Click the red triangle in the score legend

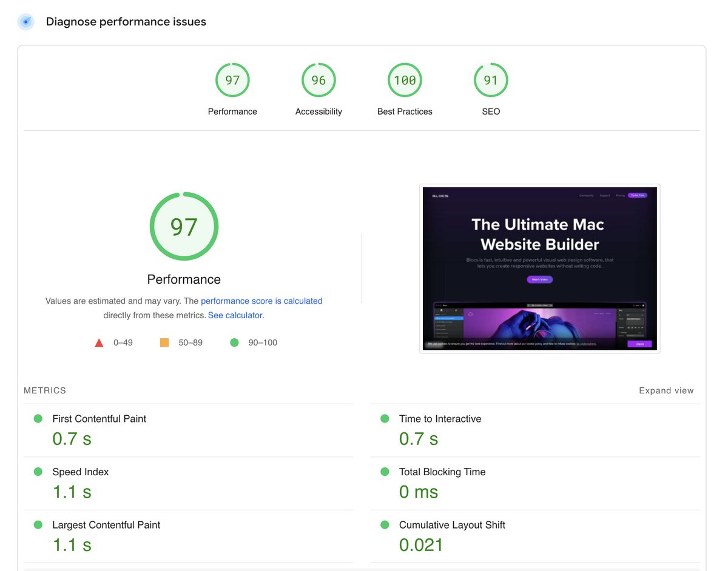(x=99, y=342)
